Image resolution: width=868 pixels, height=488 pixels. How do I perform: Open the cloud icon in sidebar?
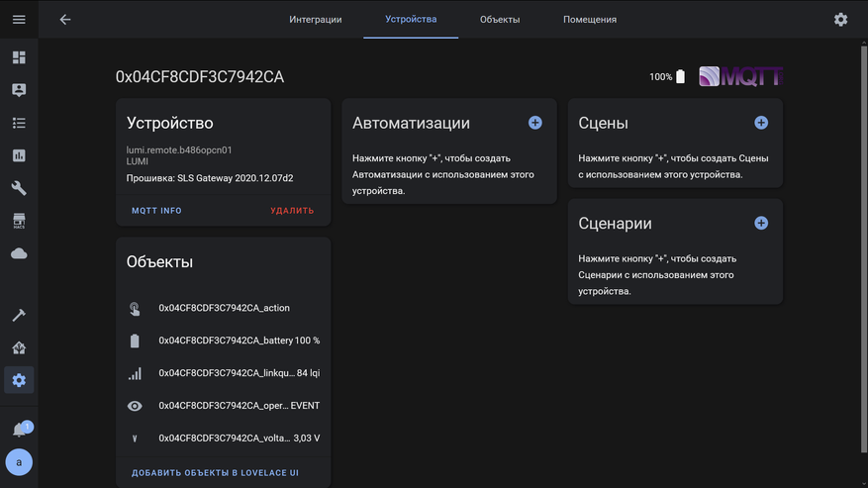19,253
